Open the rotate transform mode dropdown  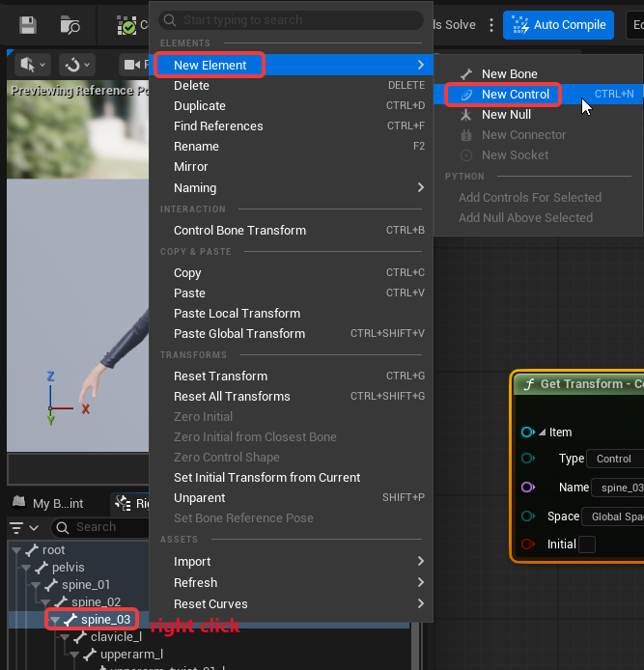pyautogui.click(x=77, y=65)
